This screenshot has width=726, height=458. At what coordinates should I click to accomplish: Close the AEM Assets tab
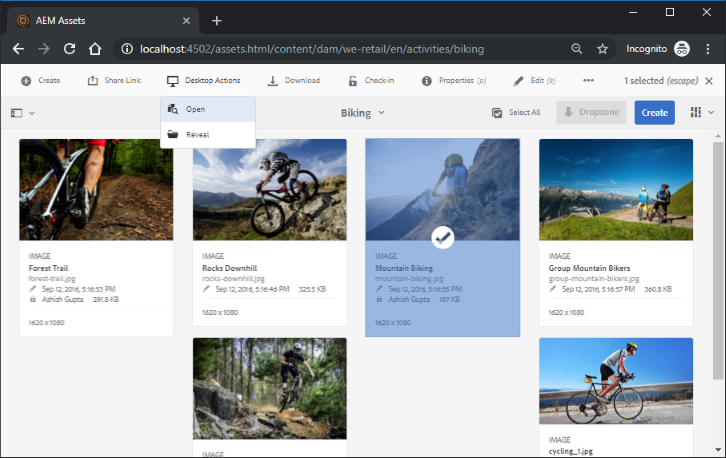coord(186,21)
